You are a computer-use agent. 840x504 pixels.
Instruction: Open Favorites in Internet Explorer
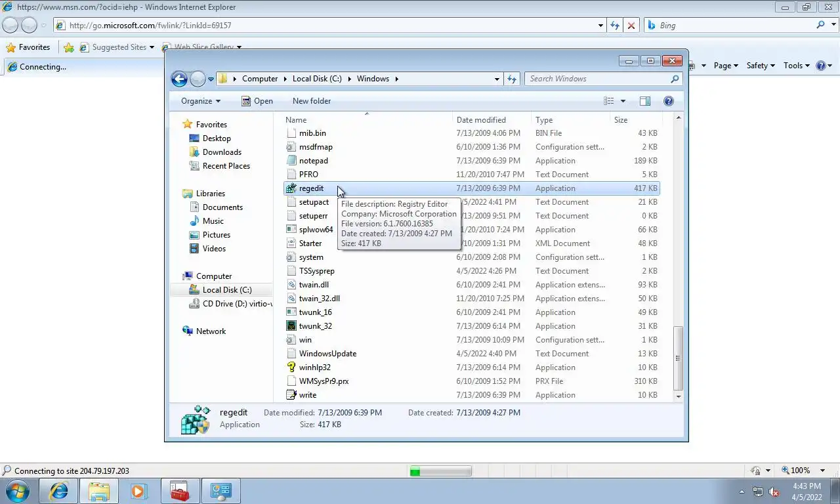[28, 47]
